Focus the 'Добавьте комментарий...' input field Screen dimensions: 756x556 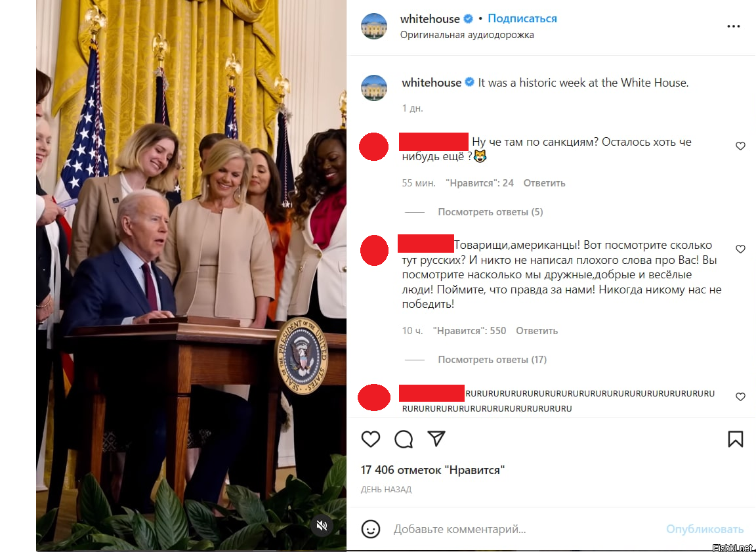point(526,529)
